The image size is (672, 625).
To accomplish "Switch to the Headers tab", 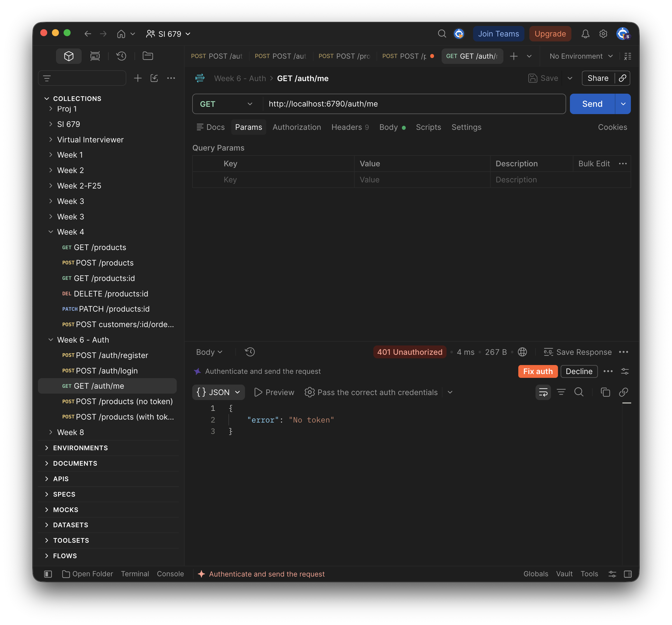I will pos(350,127).
